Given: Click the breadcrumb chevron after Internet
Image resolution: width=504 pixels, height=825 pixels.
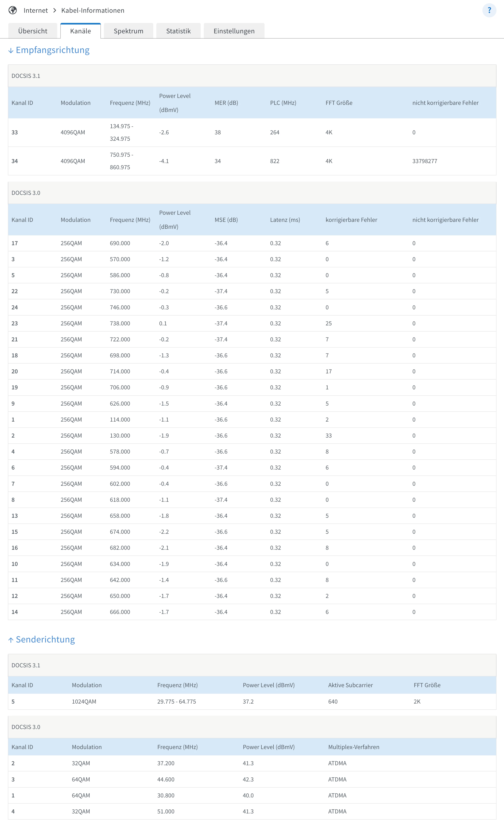Looking at the screenshot, I should pyautogui.click(x=55, y=10).
